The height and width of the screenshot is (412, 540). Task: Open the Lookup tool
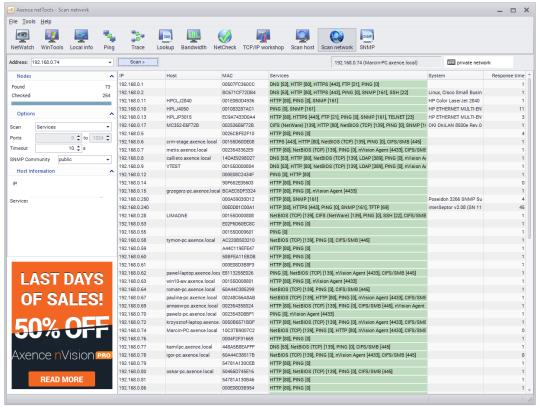click(165, 40)
